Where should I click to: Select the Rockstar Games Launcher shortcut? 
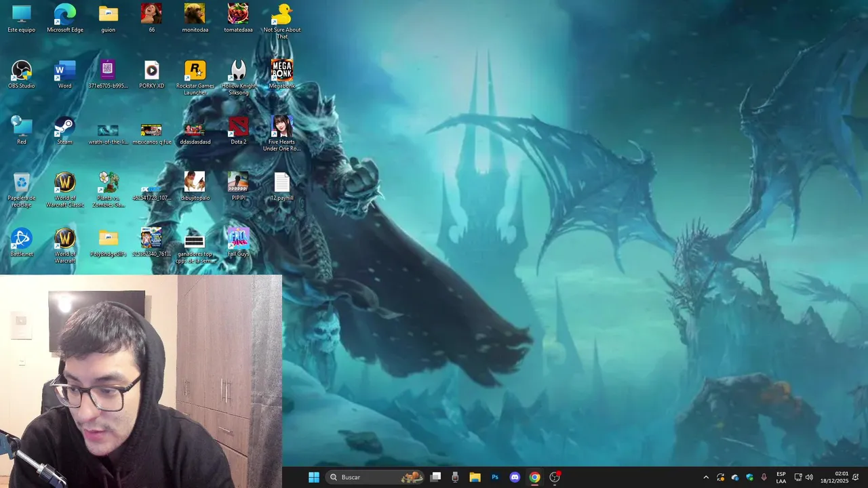click(x=195, y=77)
